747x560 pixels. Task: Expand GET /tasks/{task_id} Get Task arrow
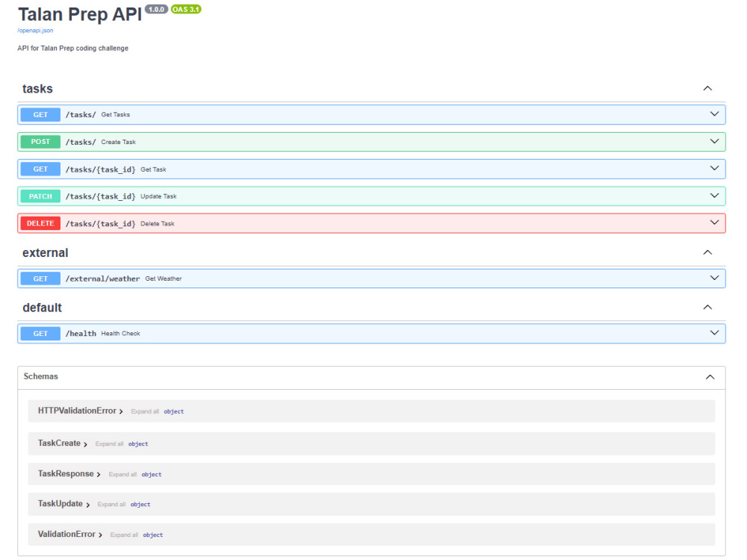[x=714, y=169]
